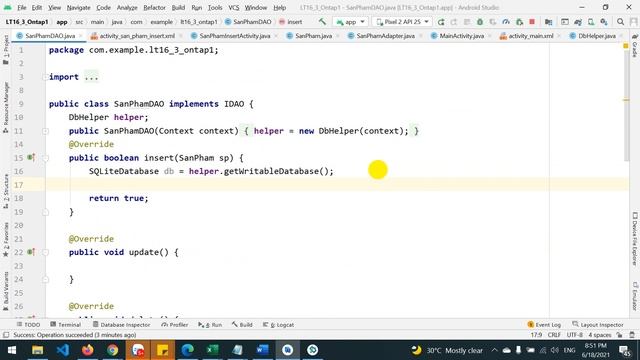The image size is (640, 360).
Task: Click the Search Everywhere magnifier icon
Action: click(x=620, y=22)
